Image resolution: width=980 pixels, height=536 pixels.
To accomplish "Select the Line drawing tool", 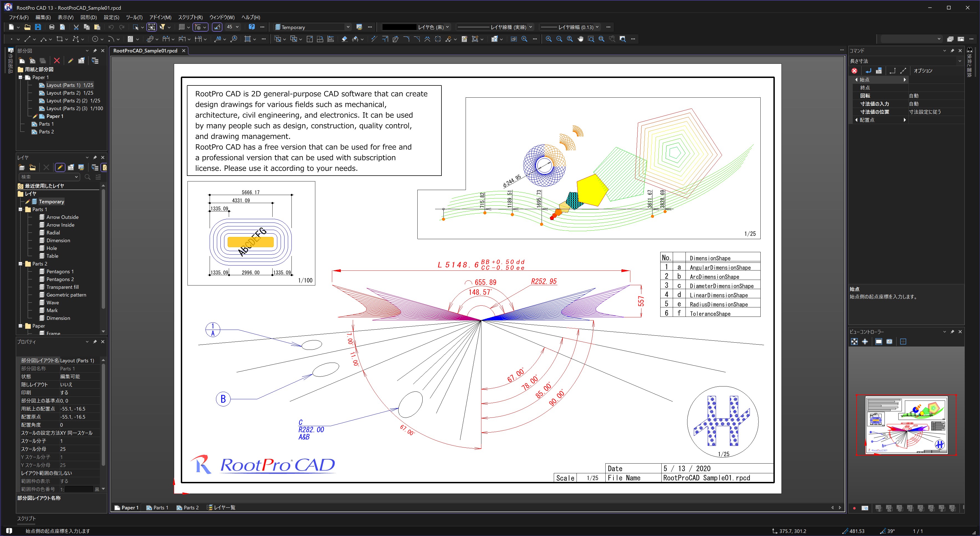I will pos(27,39).
